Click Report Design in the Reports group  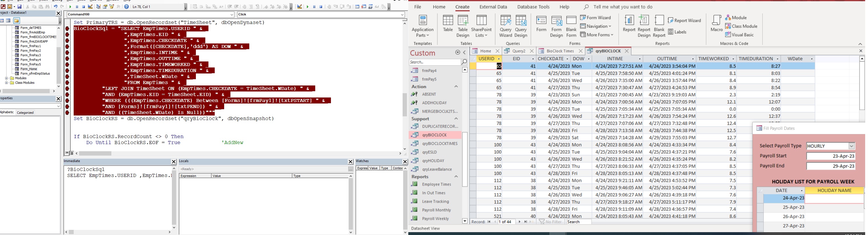click(x=644, y=26)
